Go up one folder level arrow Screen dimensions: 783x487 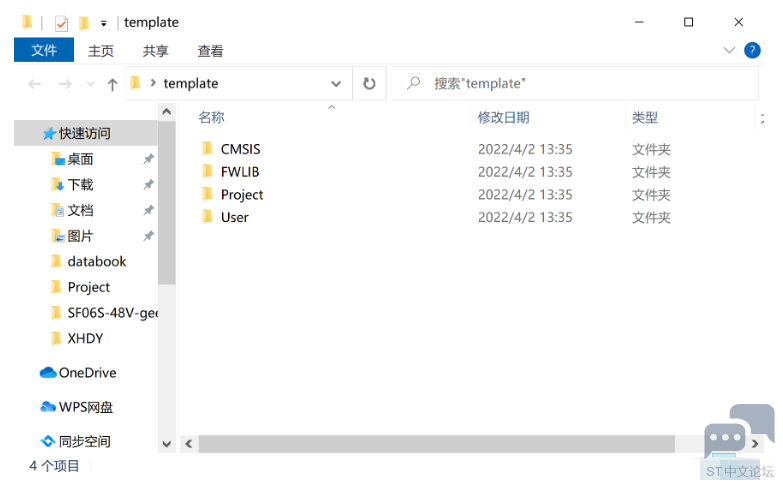coord(112,84)
